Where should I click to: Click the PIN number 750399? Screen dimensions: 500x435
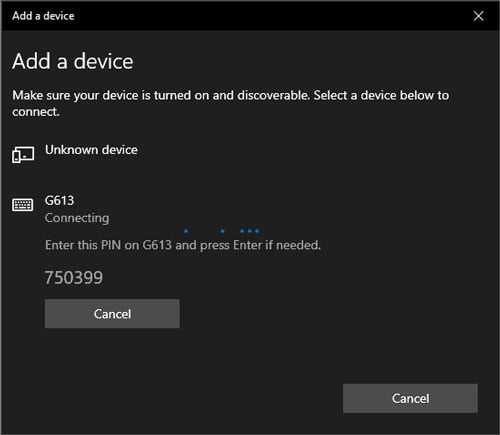coord(74,278)
